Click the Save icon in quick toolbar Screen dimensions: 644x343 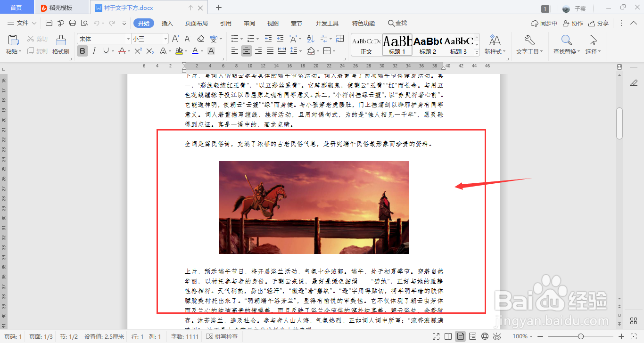(x=49, y=23)
